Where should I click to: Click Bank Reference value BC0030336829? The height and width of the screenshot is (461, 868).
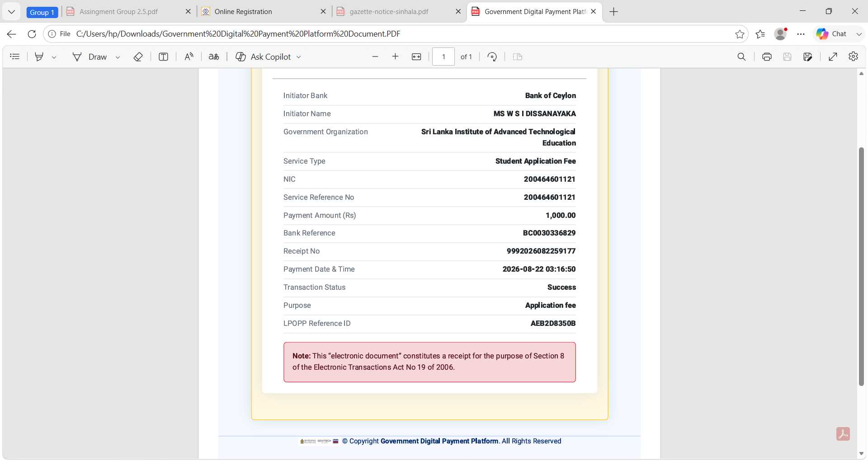click(x=549, y=233)
